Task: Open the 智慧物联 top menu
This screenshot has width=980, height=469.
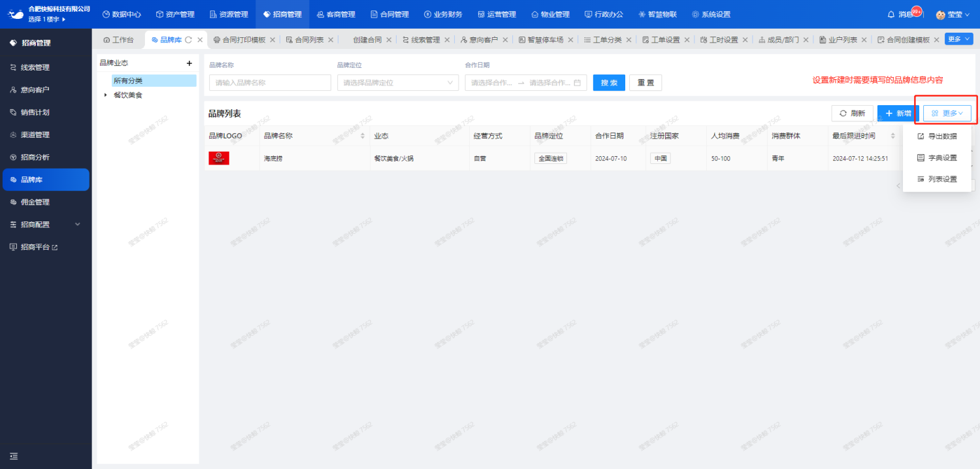Action: pos(657,14)
